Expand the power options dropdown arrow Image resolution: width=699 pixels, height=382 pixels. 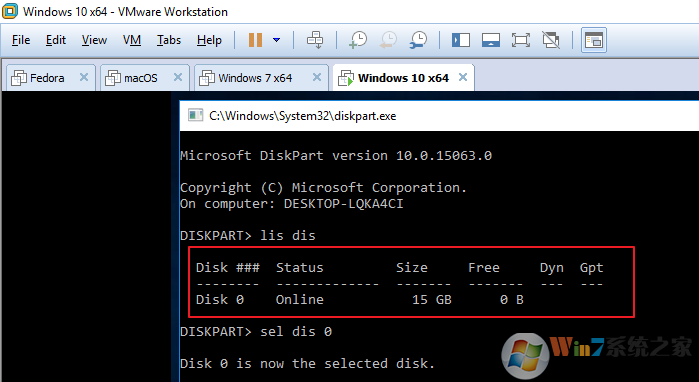click(276, 40)
